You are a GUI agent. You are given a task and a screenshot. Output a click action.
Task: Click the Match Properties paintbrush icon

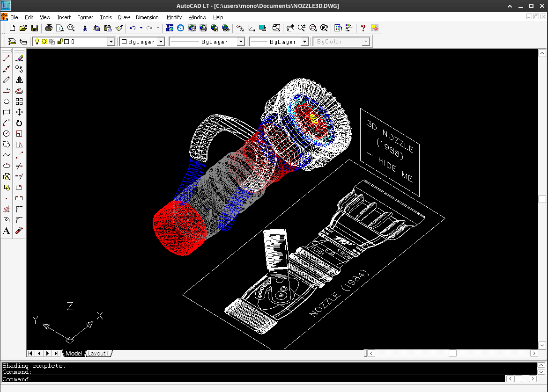(119, 28)
